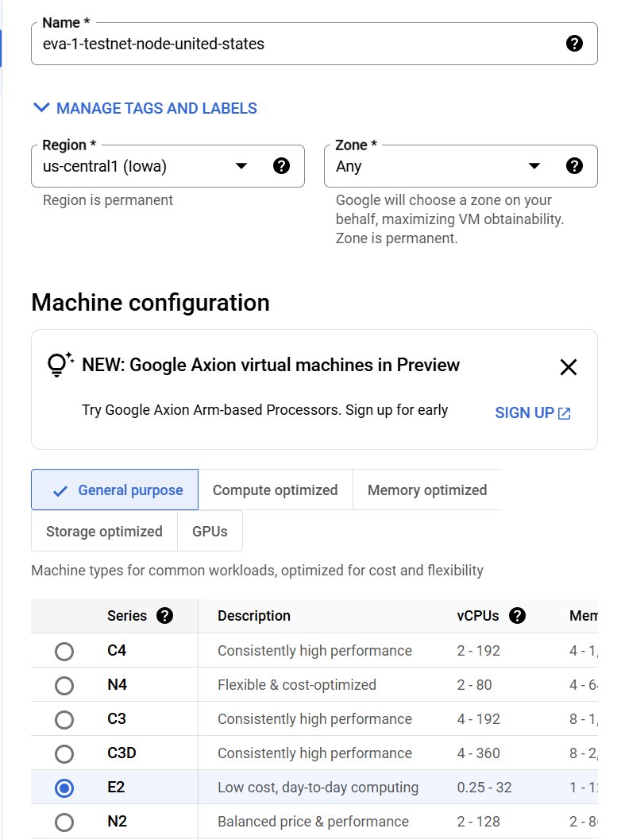
Task: Select the C4 series radio button
Action: click(x=64, y=652)
